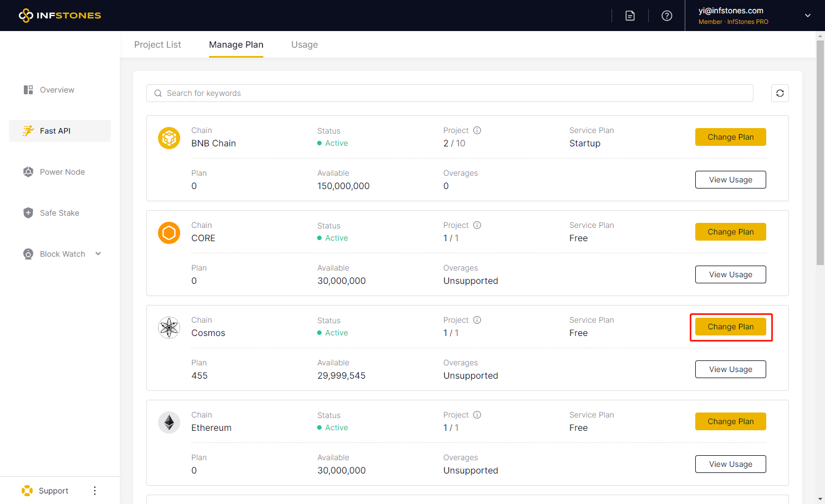Open Overview in the sidebar
The width and height of the screenshot is (825, 504).
60,90
